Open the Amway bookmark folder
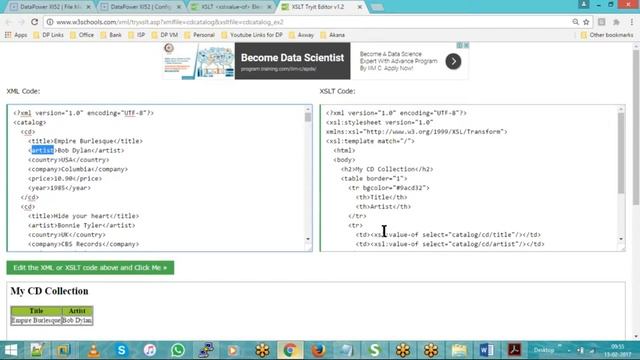This screenshot has height=360, width=640. (301, 35)
